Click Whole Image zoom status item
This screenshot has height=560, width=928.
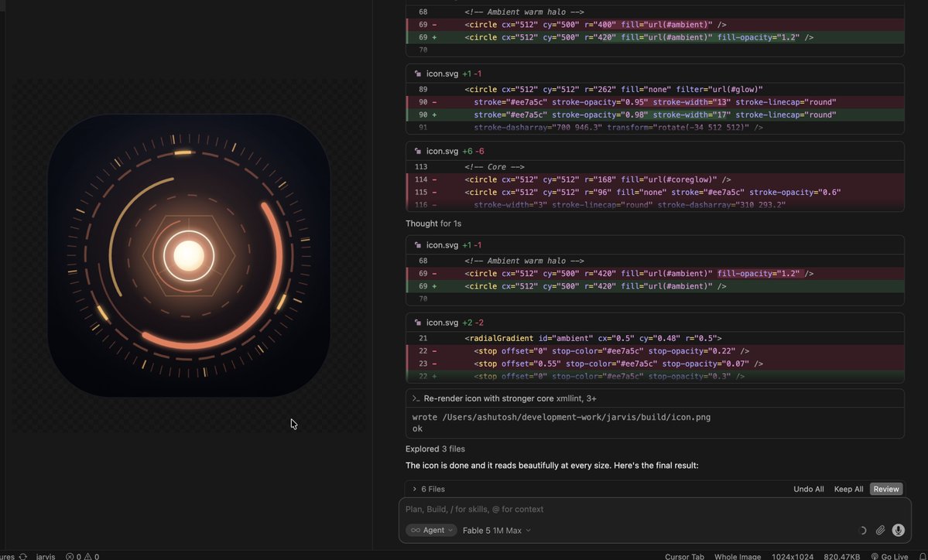coord(737,556)
